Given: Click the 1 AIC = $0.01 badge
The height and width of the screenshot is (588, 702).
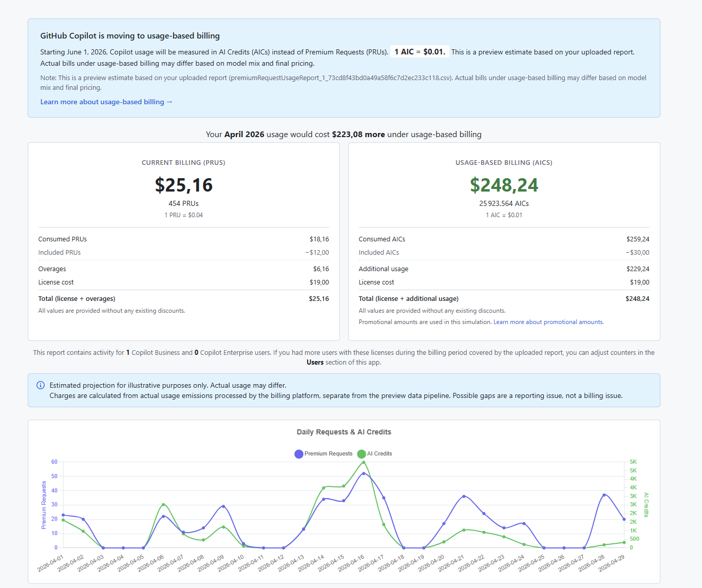Looking at the screenshot, I should (x=420, y=52).
